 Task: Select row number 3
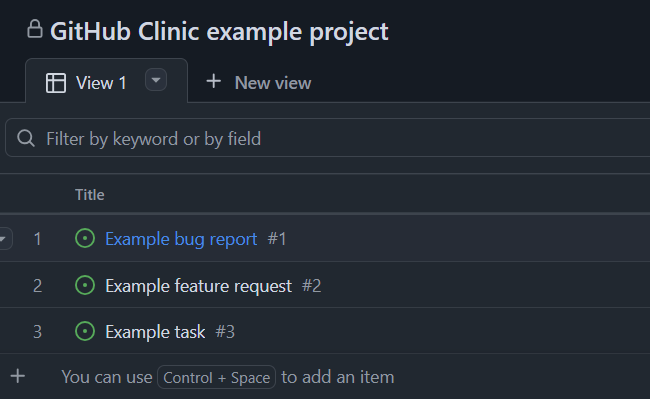coord(37,332)
